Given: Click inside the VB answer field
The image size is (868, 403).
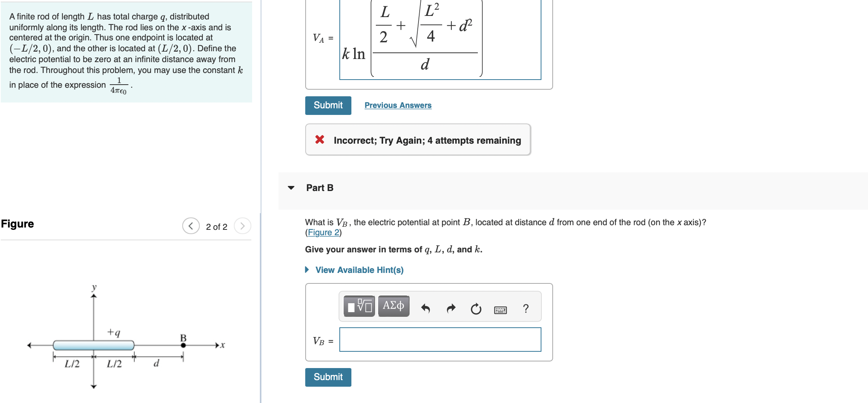Looking at the screenshot, I should tap(439, 340).
